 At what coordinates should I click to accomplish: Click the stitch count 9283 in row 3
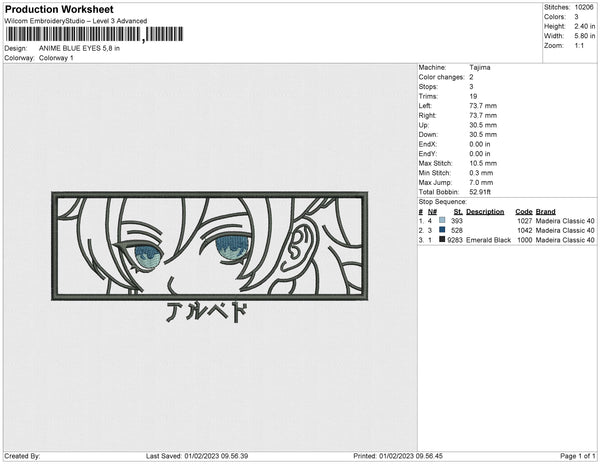pos(455,240)
